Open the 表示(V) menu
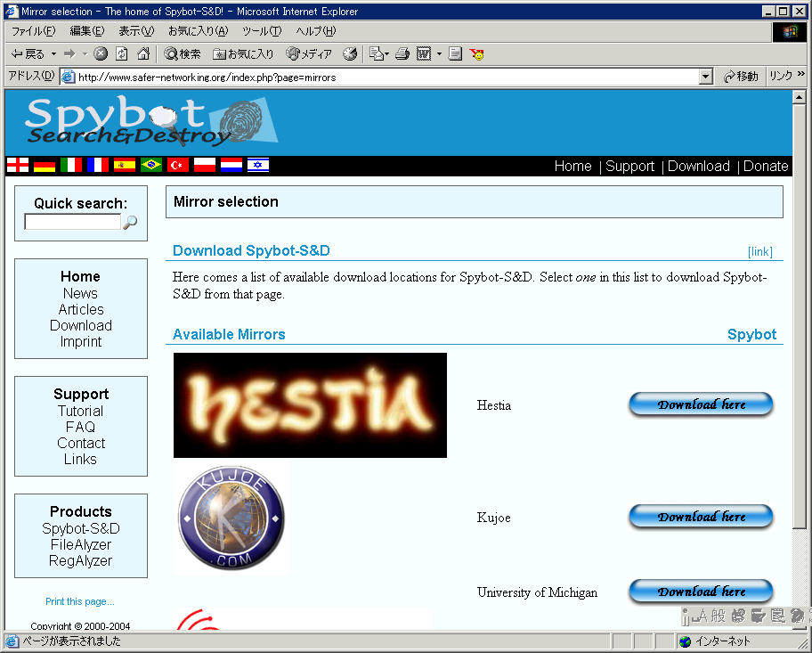 pyautogui.click(x=136, y=31)
